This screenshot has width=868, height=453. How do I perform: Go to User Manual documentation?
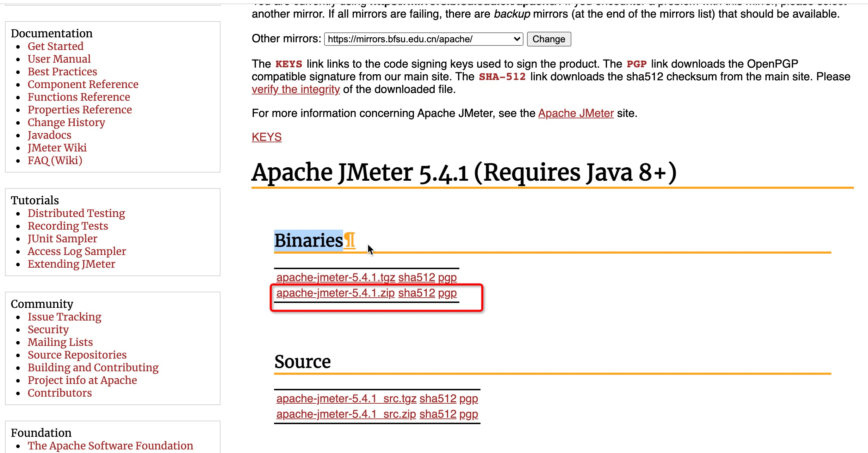tap(59, 59)
